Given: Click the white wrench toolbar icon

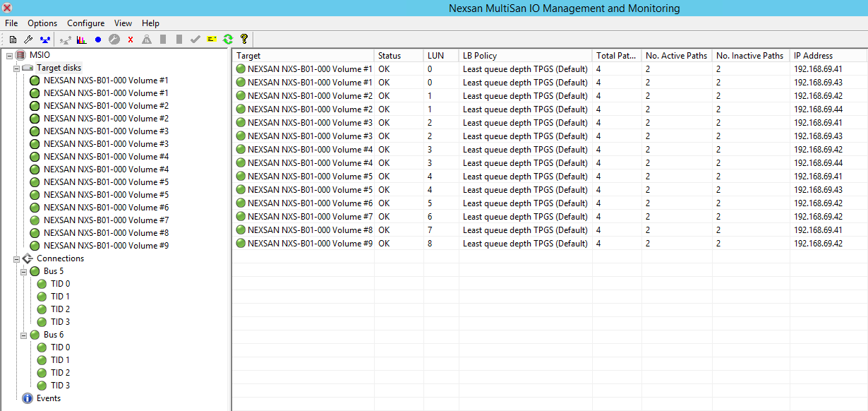Looking at the screenshot, I should 29,40.
